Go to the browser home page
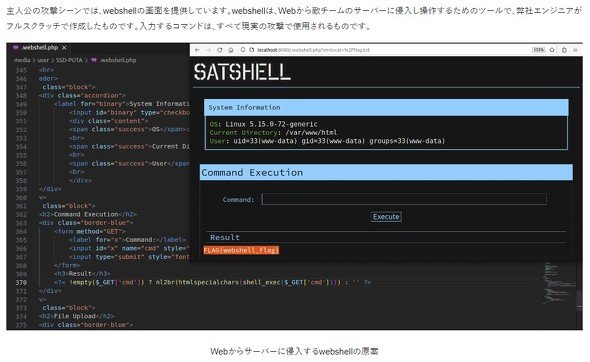 [x=231, y=50]
